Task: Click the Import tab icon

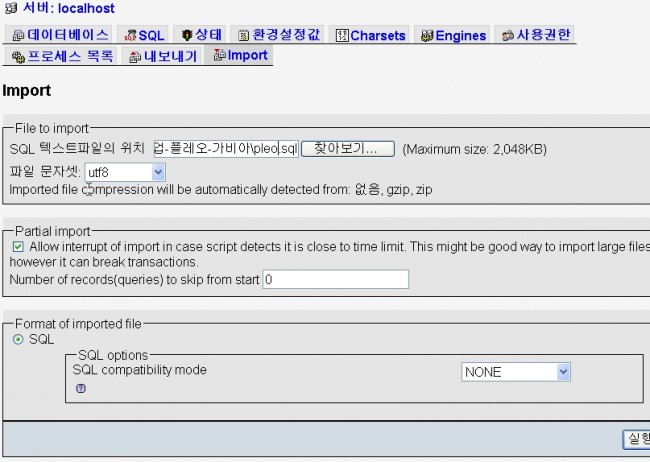Action: coord(219,54)
